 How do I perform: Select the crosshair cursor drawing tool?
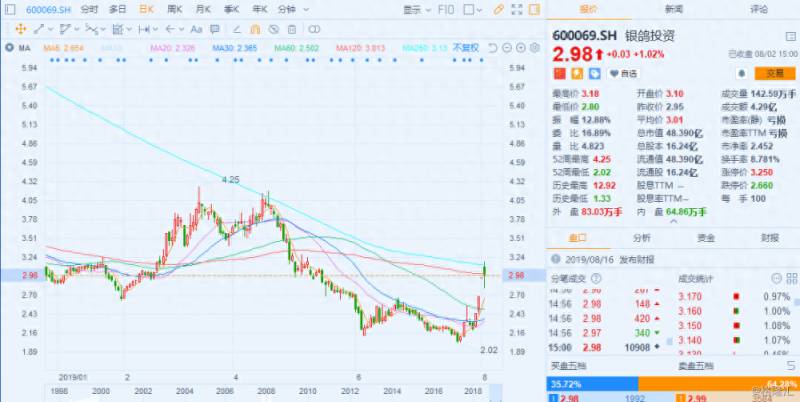pos(18,29)
